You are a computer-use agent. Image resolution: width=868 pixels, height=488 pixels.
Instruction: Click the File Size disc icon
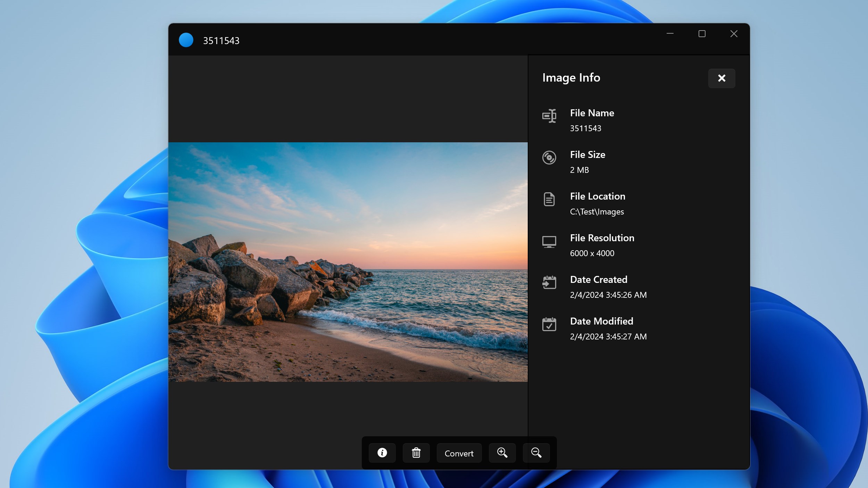(x=549, y=158)
